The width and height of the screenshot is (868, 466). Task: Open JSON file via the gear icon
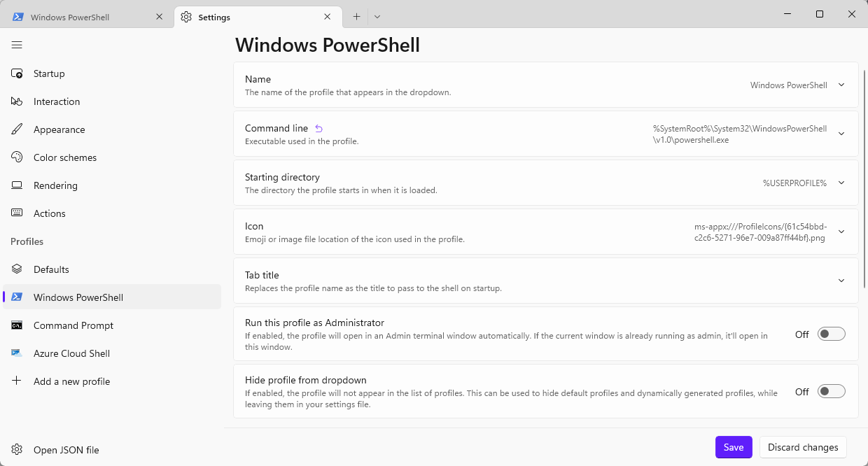click(17, 450)
